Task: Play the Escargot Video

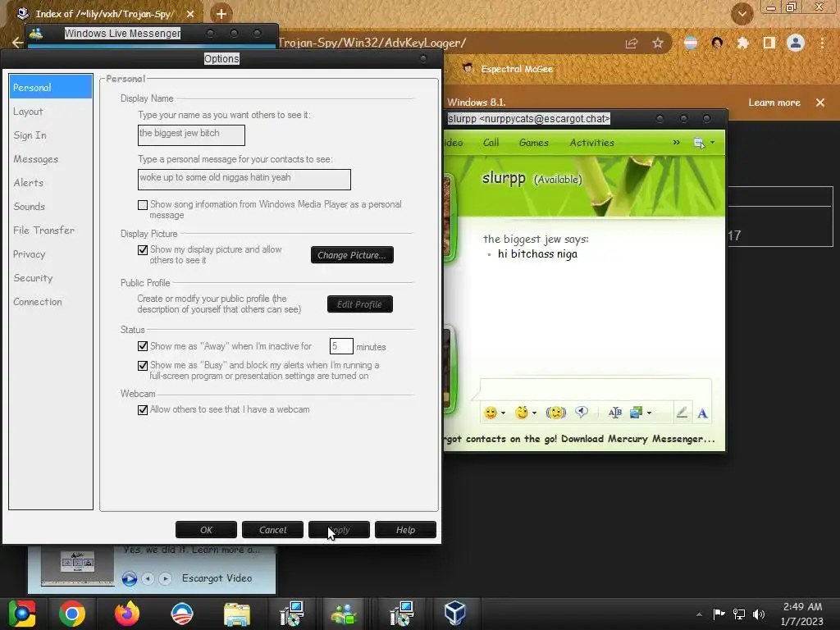Action: (129, 578)
